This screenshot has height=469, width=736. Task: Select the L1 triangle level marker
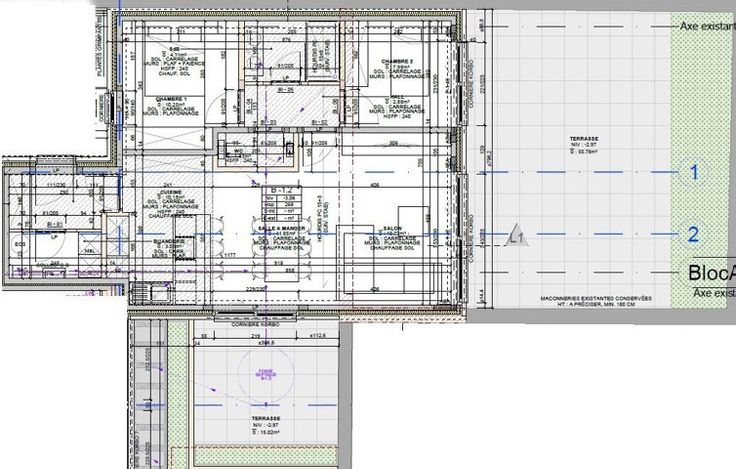click(517, 236)
